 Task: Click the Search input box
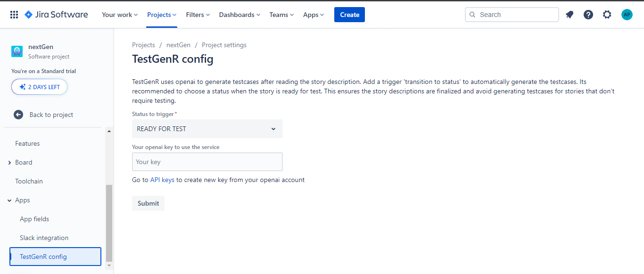[512, 15]
